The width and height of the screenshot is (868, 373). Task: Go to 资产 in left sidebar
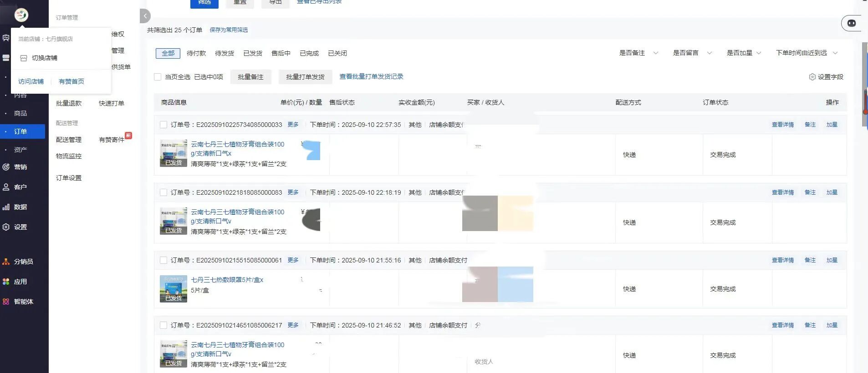(20, 150)
